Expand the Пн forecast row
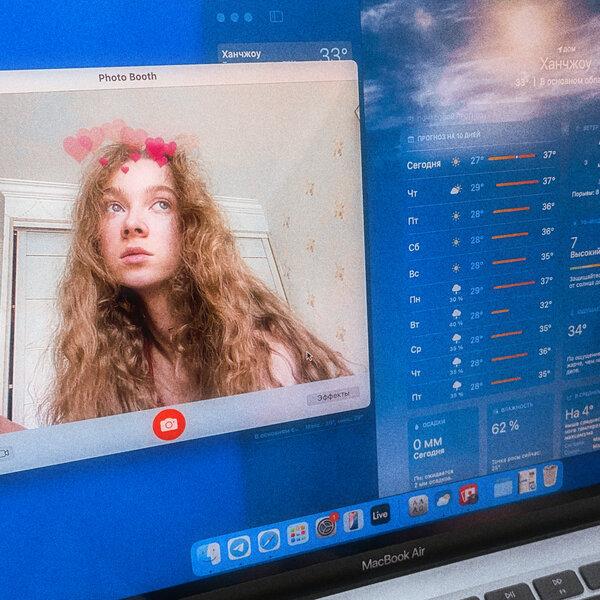The image size is (600, 600). click(x=480, y=292)
